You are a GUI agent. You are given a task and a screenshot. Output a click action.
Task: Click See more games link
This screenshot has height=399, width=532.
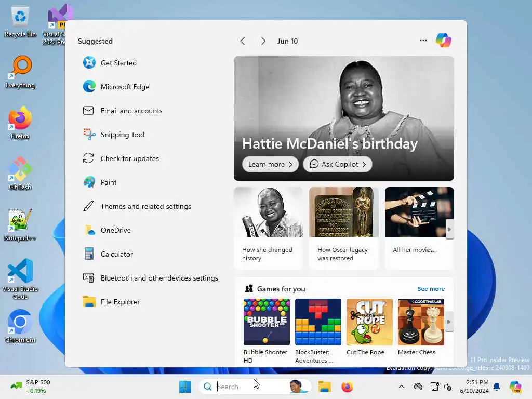coord(431,289)
